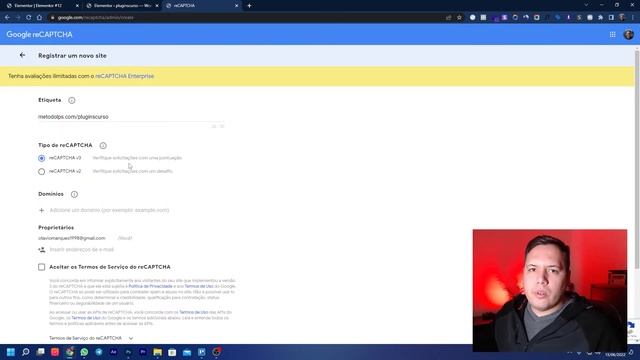This screenshot has height=360, width=640.
Task: Select the reCAPTCHA v2 radio option
Action: [x=41, y=171]
